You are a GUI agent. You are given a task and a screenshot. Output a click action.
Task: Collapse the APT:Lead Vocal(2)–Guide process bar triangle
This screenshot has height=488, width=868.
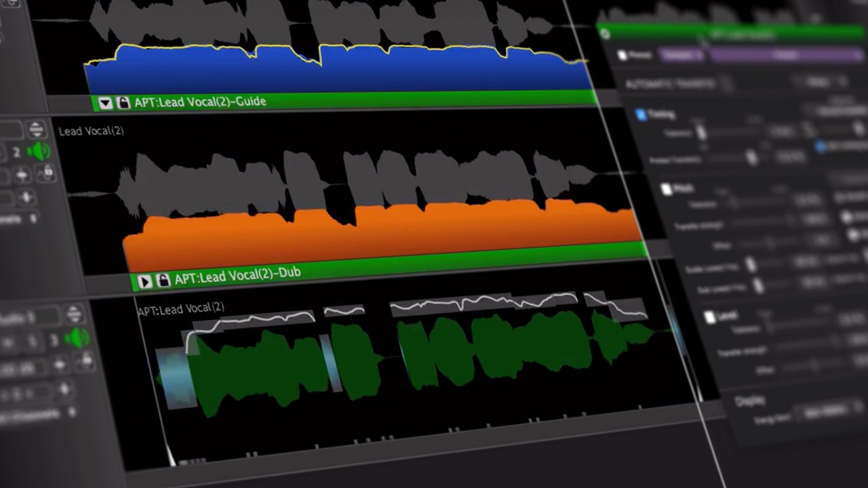coord(105,103)
